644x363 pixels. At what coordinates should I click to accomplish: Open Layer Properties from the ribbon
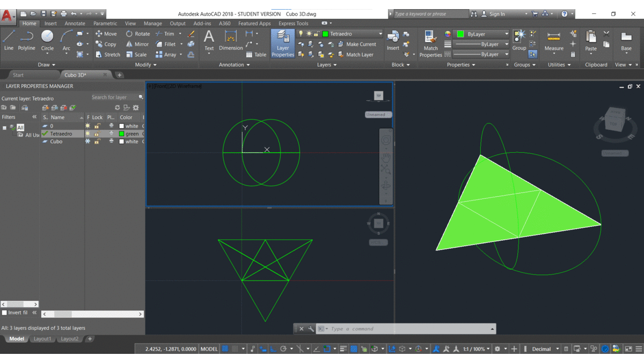click(x=283, y=43)
